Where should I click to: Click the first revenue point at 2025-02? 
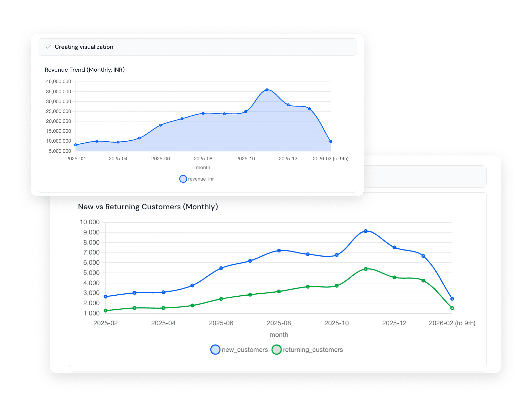click(76, 145)
